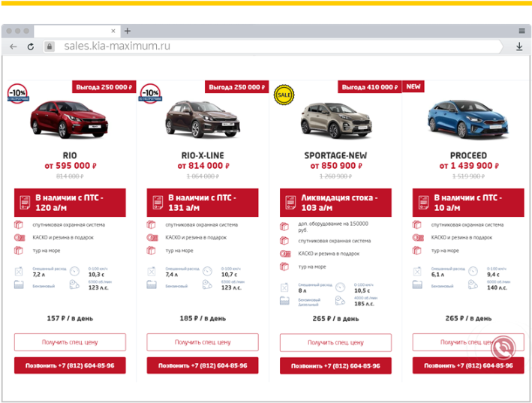
Task: Click RIO's acceleration clock icon near '10,3 с'
Action: click(74, 272)
